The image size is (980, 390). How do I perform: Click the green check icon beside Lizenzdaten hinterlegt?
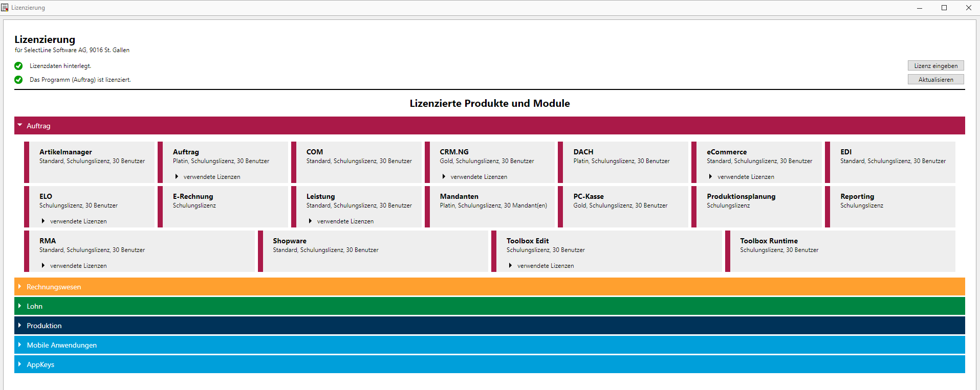coord(18,66)
